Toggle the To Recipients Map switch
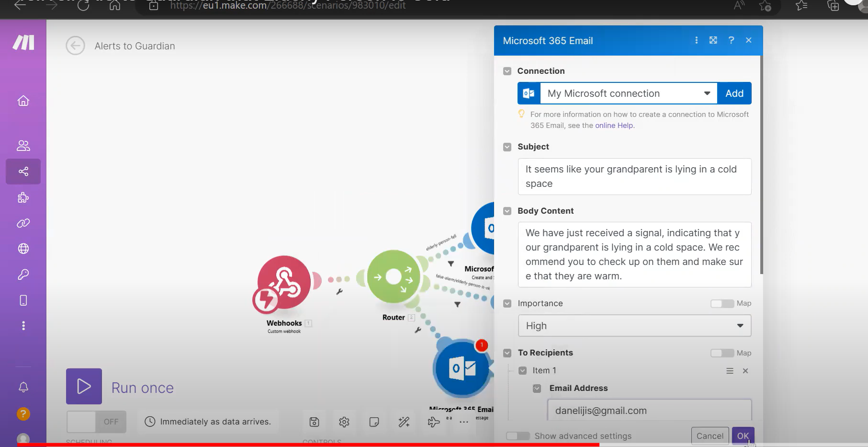 722,353
